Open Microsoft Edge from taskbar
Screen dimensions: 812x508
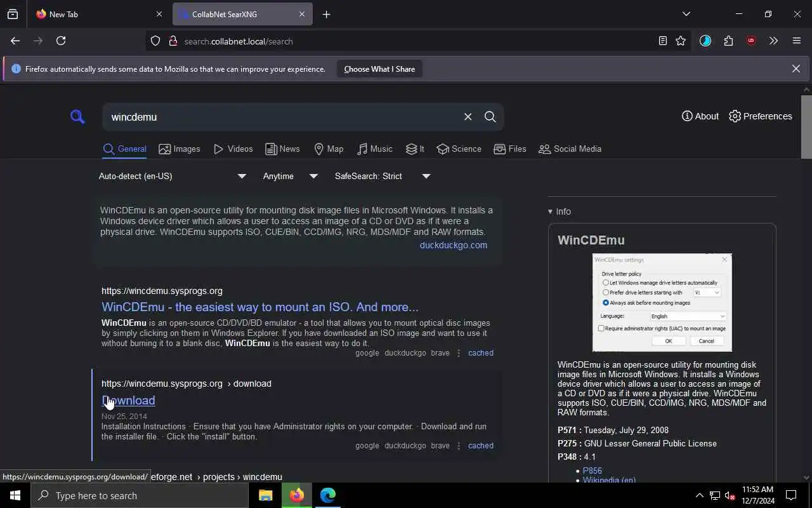[327, 495]
